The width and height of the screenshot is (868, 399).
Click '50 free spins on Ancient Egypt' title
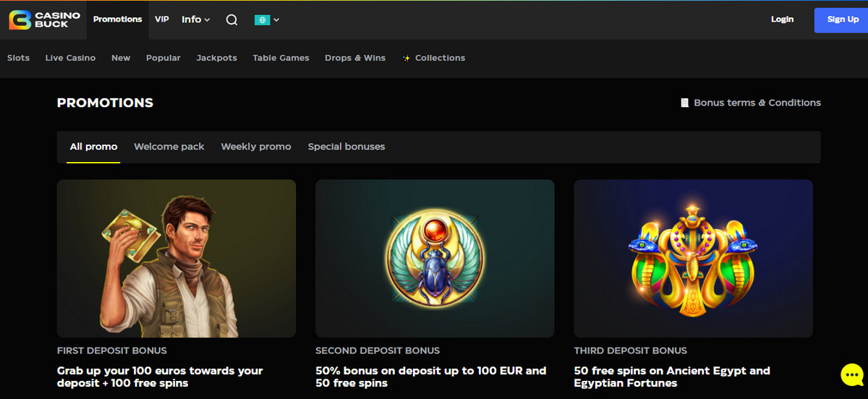(x=672, y=377)
